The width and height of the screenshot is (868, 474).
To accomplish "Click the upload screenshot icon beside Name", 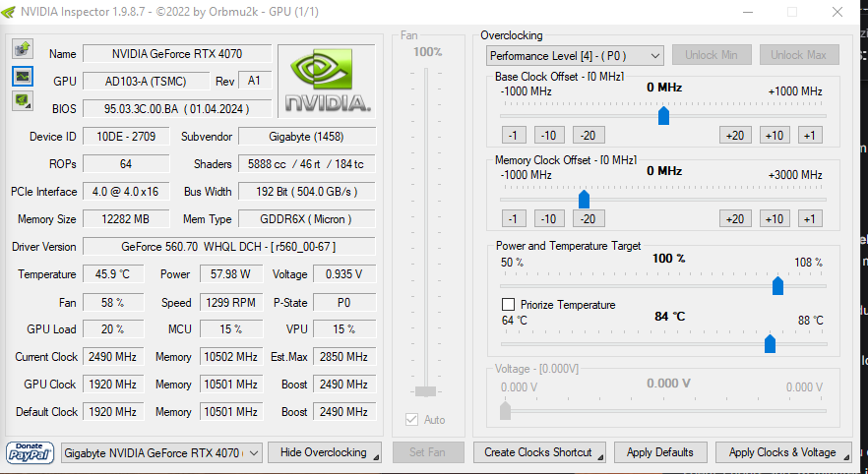I will click(x=23, y=49).
